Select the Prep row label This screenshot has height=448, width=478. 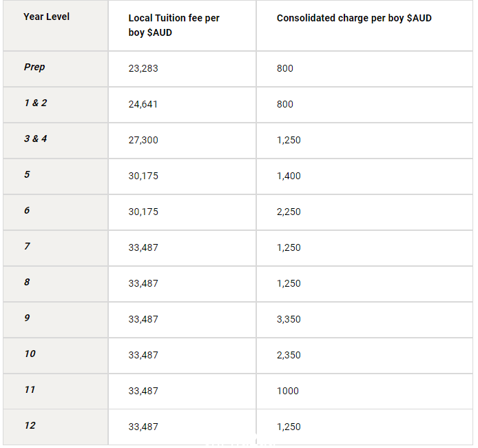point(34,67)
